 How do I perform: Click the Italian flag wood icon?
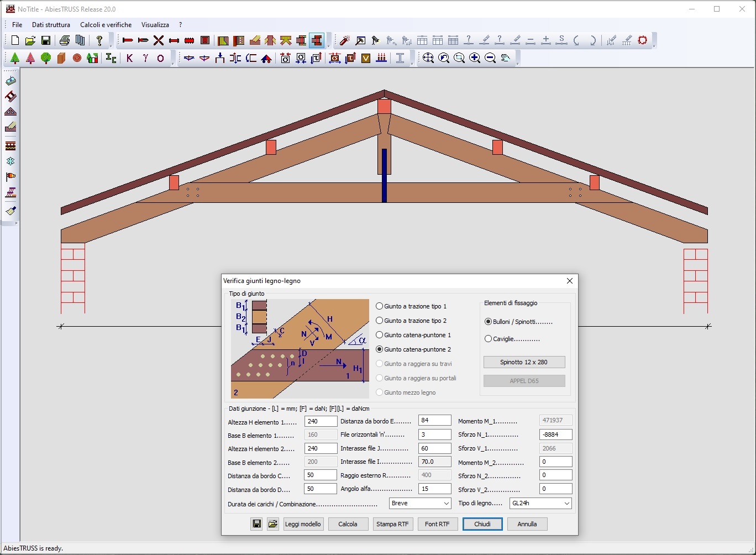click(92, 58)
